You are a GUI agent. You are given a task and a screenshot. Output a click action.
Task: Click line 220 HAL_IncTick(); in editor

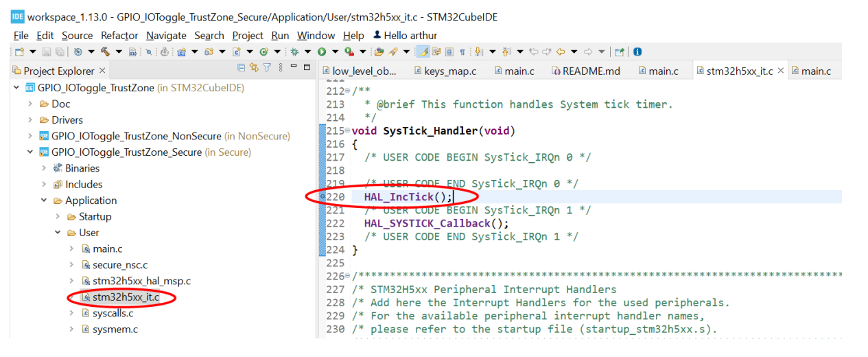pos(408,197)
